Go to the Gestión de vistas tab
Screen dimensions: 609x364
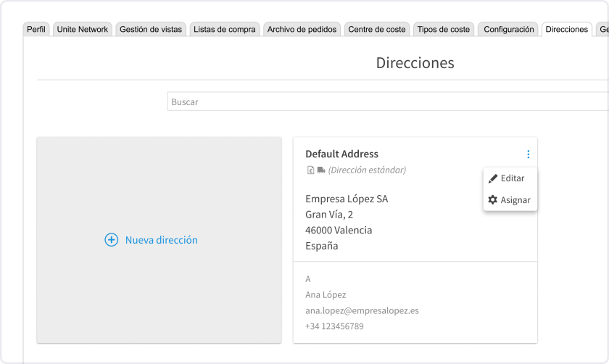(151, 30)
